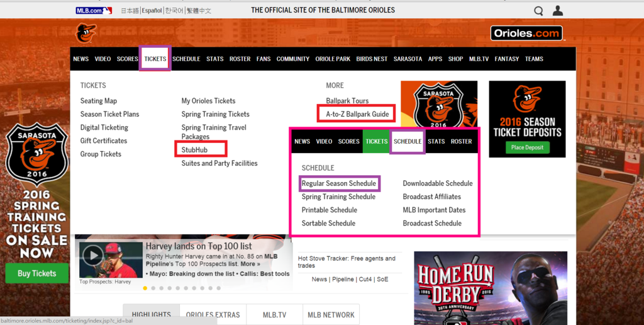Open the VIDEO menu in main navigation
The width and height of the screenshot is (644, 325).
(x=103, y=59)
